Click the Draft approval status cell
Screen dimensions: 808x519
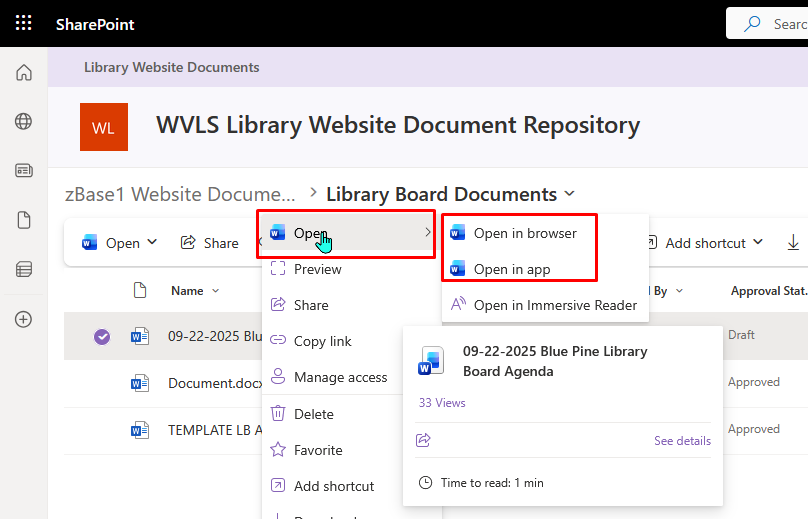pyautogui.click(x=742, y=335)
